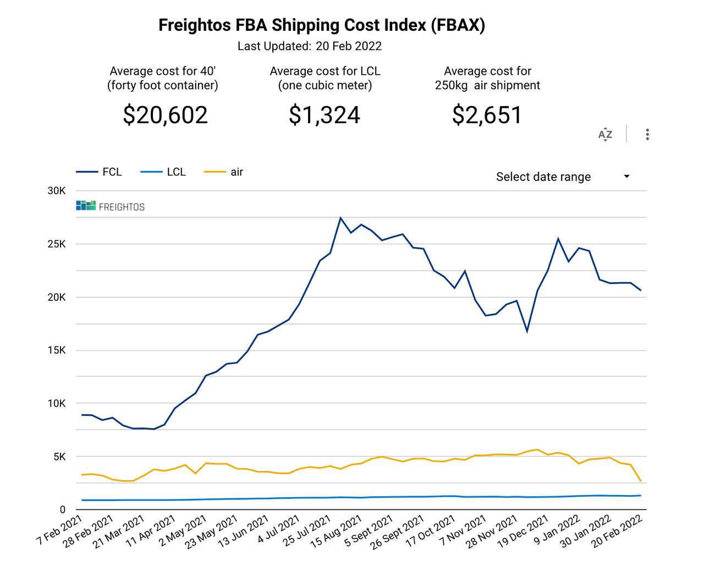Click the 23 May 2021 x-axis label
Viewport: 704px width, 588px height.
click(211, 531)
